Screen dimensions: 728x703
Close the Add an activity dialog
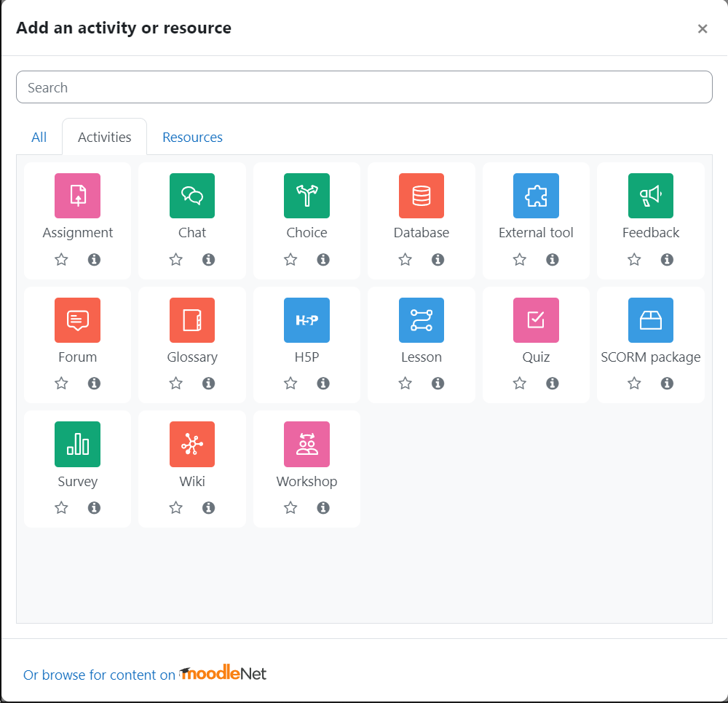click(x=703, y=29)
